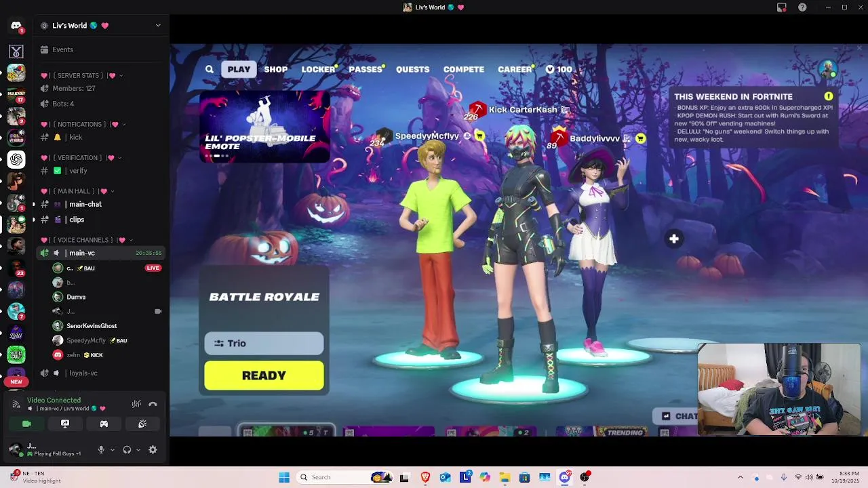Click the yellow READY button
868x488 pixels.
point(264,375)
